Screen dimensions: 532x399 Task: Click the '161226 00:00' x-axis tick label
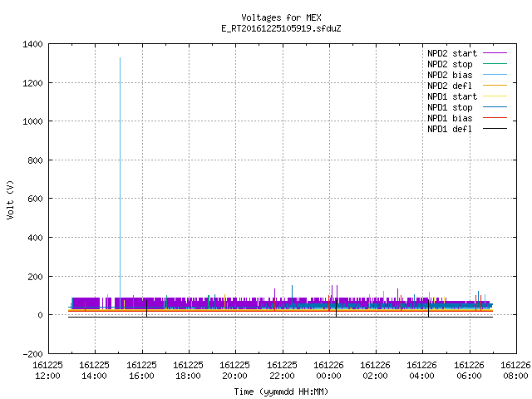(329, 371)
